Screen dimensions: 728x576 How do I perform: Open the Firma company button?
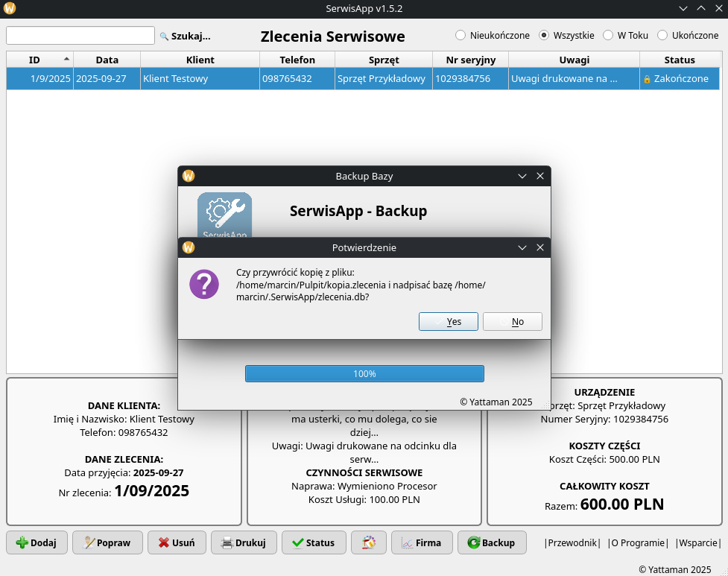pos(422,542)
